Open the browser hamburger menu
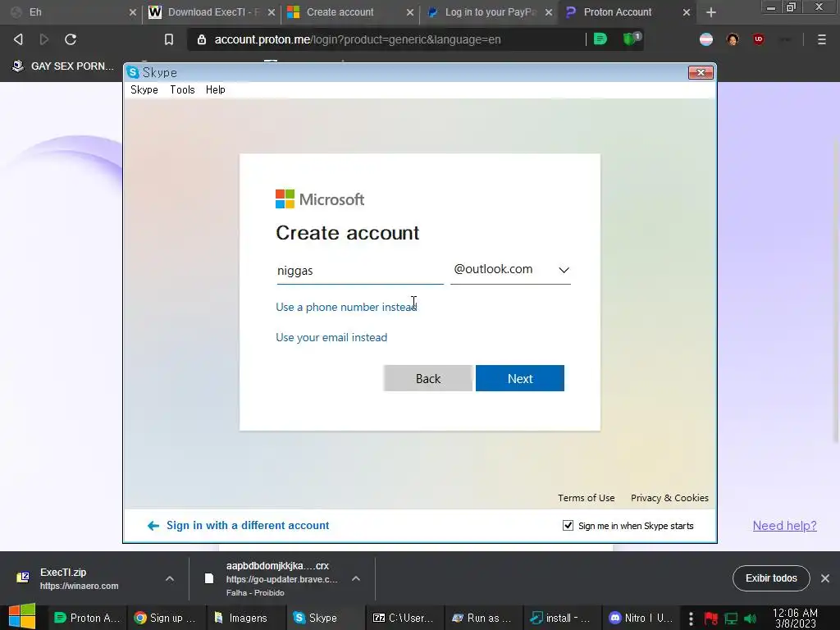This screenshot has height=630, width=840. tap(822, 39)
